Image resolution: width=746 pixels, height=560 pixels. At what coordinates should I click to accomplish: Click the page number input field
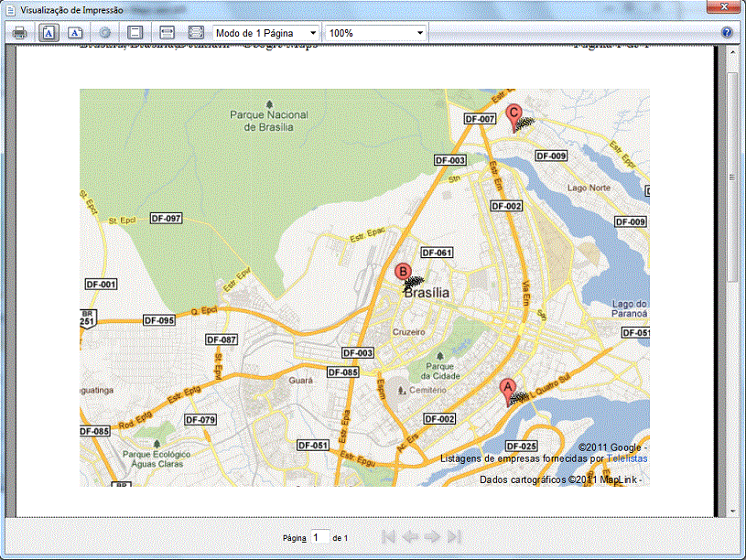click(320, 538)
